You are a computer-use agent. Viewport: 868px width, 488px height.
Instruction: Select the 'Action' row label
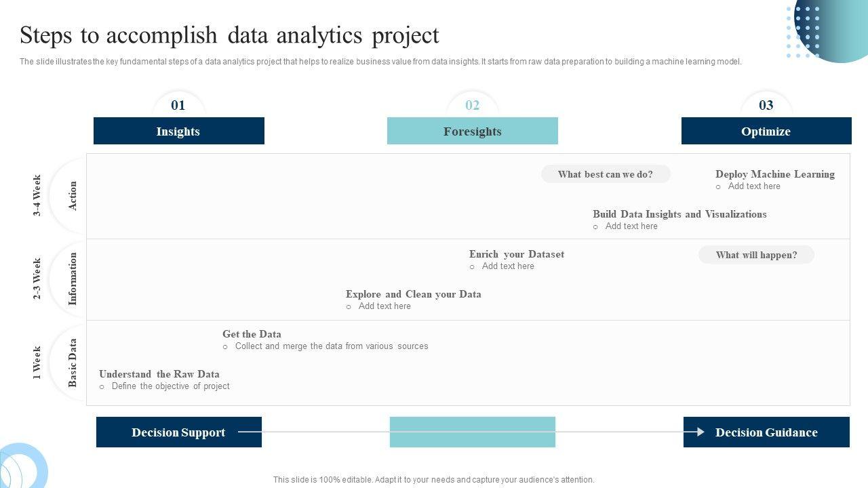[73, 196]
